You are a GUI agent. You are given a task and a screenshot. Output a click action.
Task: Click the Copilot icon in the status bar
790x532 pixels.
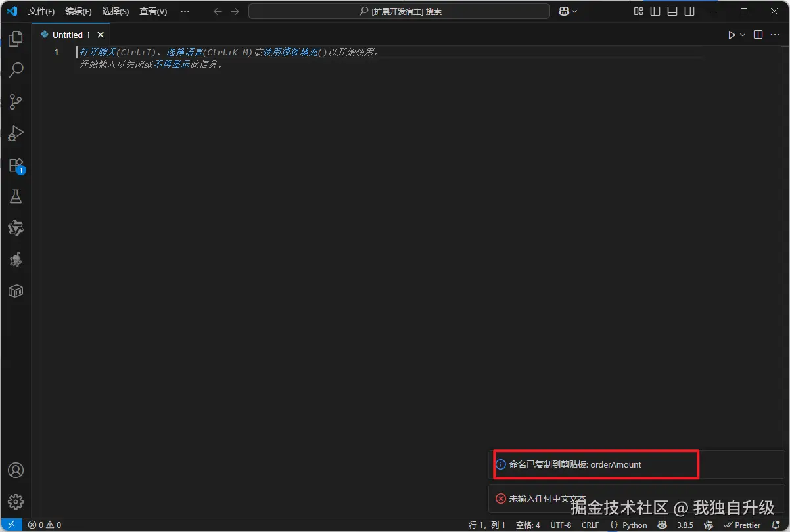pyautogui.click(x=661, y=525)
